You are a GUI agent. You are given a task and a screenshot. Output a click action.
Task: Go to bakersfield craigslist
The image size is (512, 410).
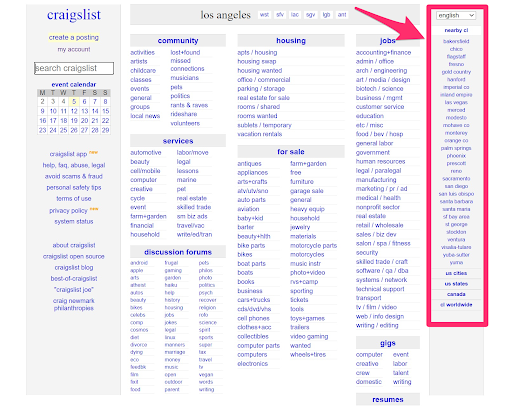[456, 41]
